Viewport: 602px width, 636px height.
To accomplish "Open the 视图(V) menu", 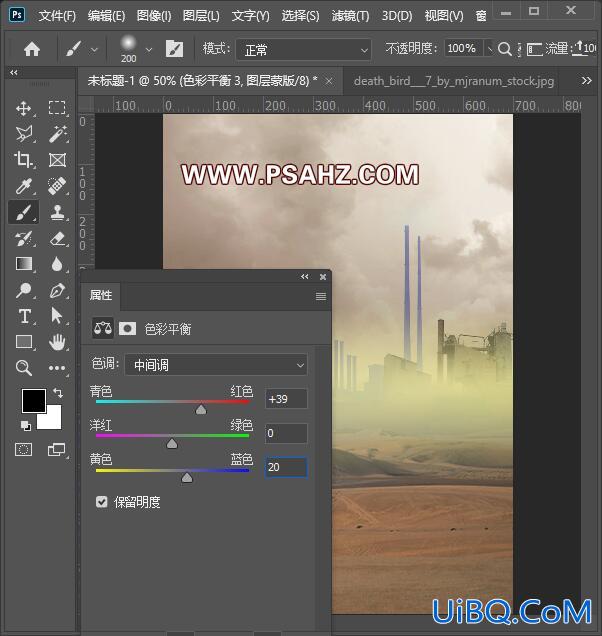I will (444, 16).
